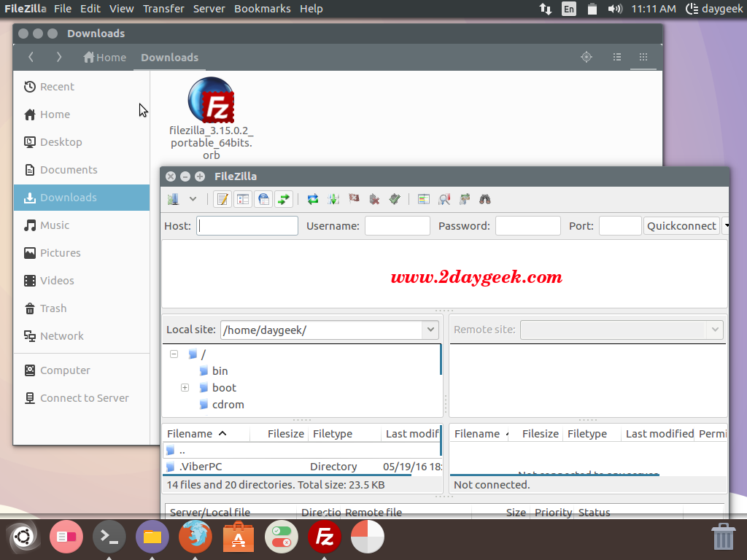Screen dimensions: 747x560
Task: Open the Quickconnect history dropdown arrow
Action: 726,226
